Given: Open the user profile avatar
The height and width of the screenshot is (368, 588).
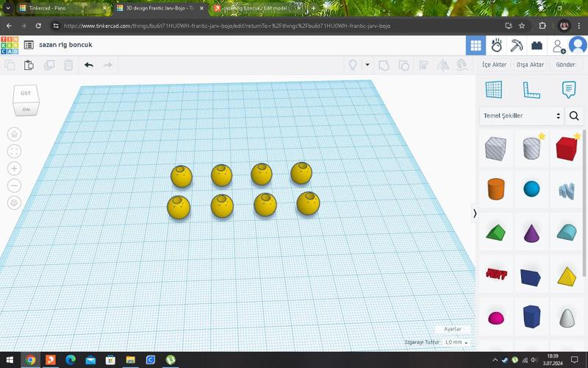Looking at the screenshot, I should tap(578, 45).
